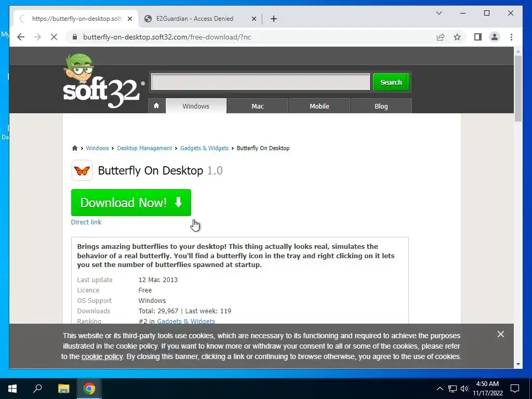Screen dimensions: 532x399
Task: Select the butterfly-on-desktop.soft32 tab
Action: click(x=76, y=19)
